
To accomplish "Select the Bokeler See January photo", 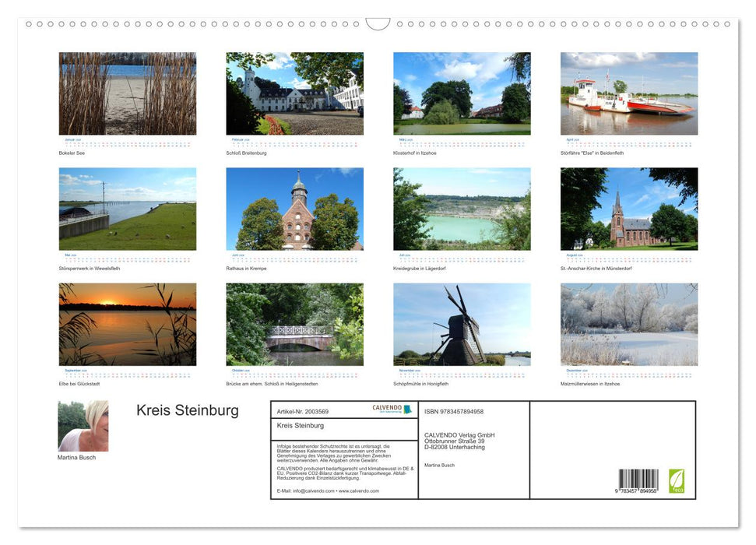I will pyautogui.click(x=127, y=93).
